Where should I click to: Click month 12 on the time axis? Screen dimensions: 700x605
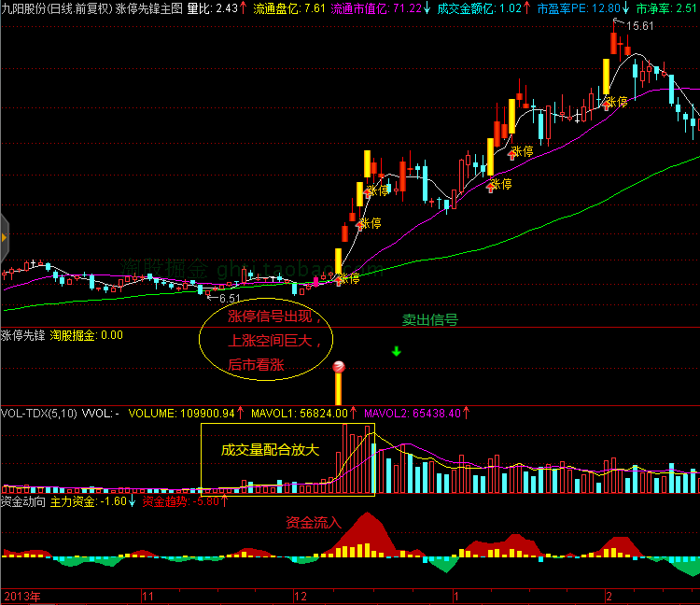point(301,597)
